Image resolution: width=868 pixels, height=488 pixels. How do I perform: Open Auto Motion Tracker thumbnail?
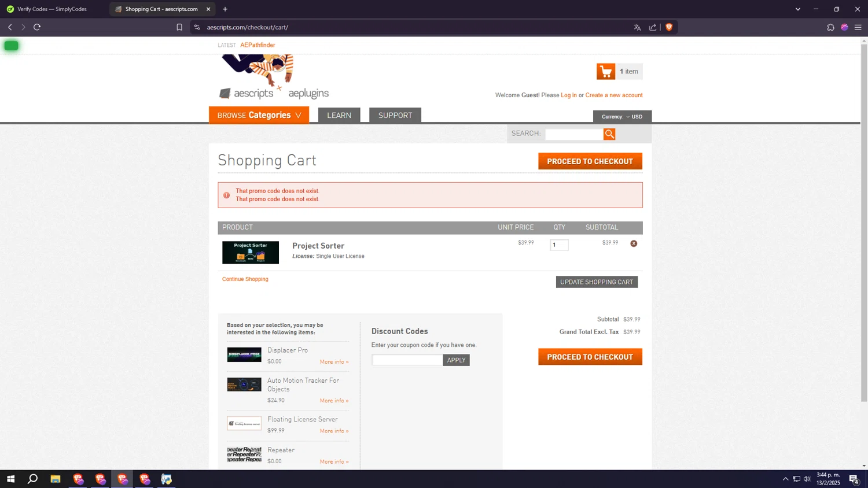244,385
